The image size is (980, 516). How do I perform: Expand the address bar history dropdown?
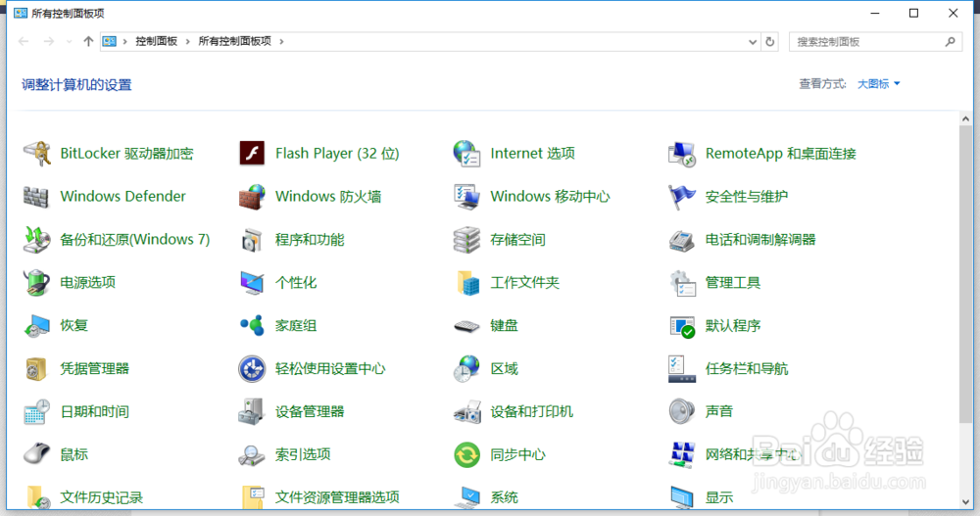753,42
